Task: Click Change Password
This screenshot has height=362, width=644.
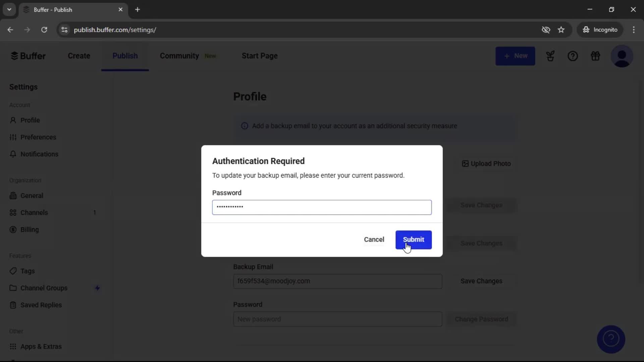Action: pyautogui.click(x=481, y=319)
